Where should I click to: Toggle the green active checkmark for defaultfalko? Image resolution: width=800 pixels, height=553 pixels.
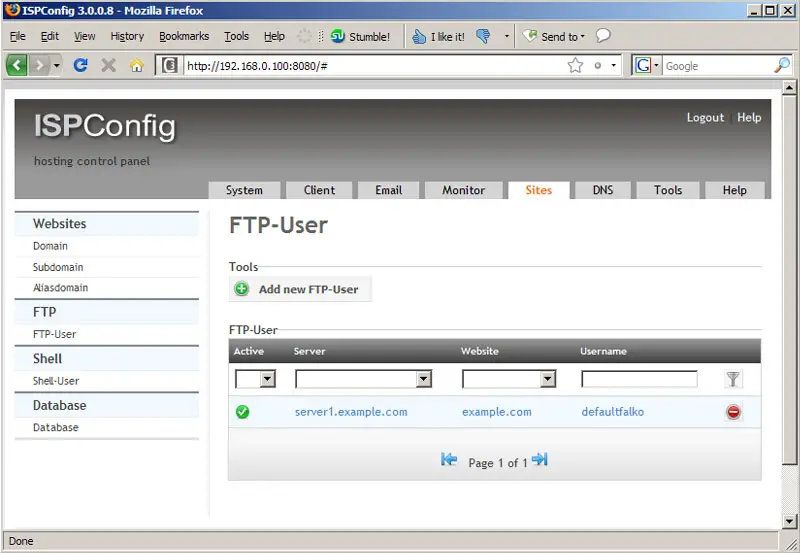coord(242,412)
